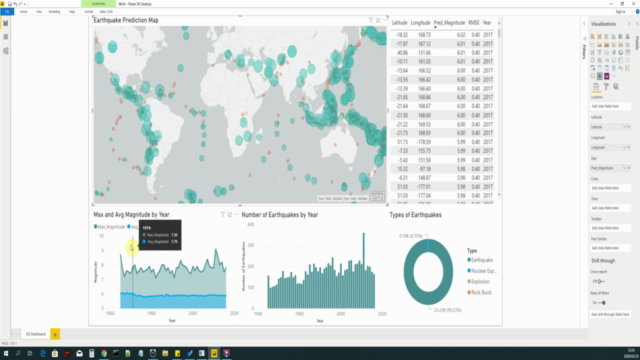The width and height of the screenshot is (640, 360).
Task: Click filter icon on Max and Avg Magnitude chart
Action: pos(222,214)
